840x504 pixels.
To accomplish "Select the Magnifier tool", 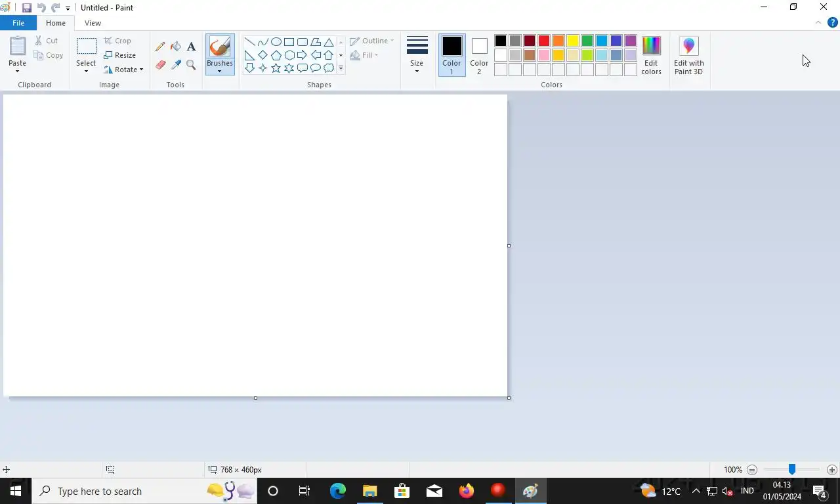I will click(191, 65).
